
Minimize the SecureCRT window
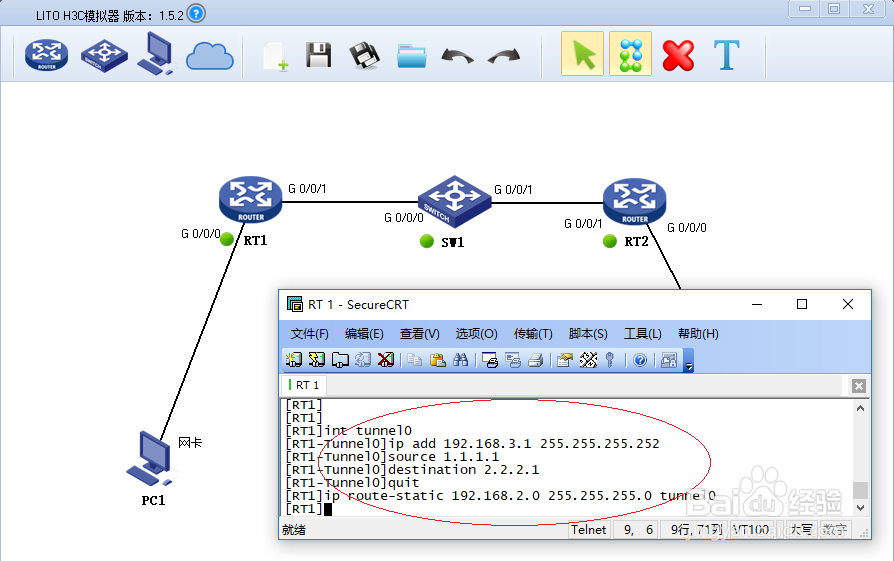pos(757,304)
